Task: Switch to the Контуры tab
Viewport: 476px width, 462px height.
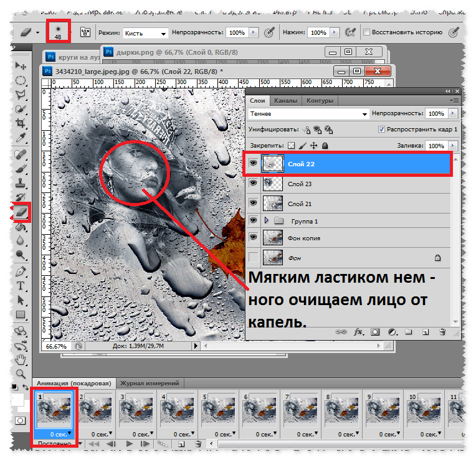Action: tap(320, 100)
